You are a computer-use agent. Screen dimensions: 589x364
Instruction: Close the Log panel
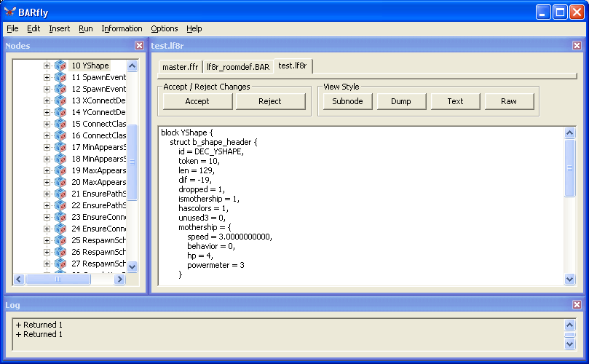coord(577,304)
